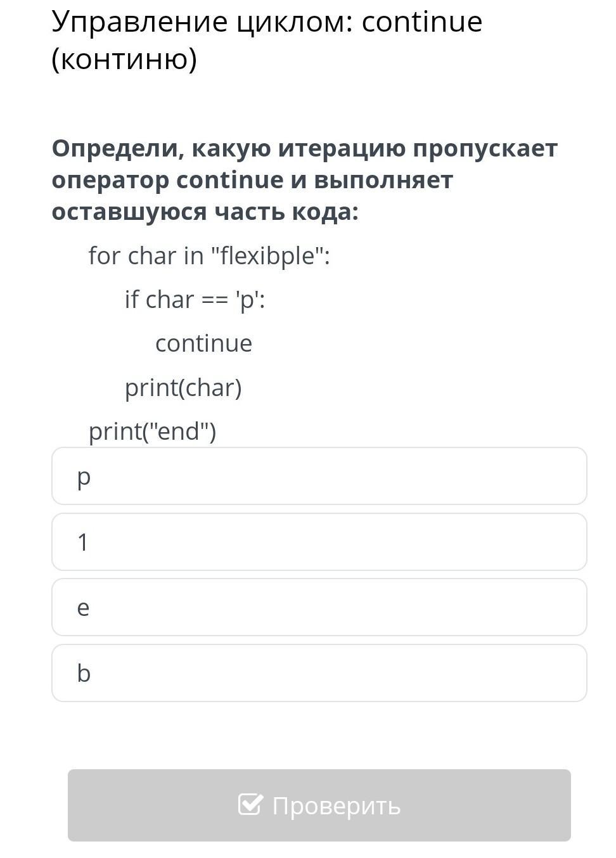Image resolution: width=616 pixels, height=858 pixels.
Task: Click the checkmark icon on the Проверить button
Action: (x=250, y=805)
